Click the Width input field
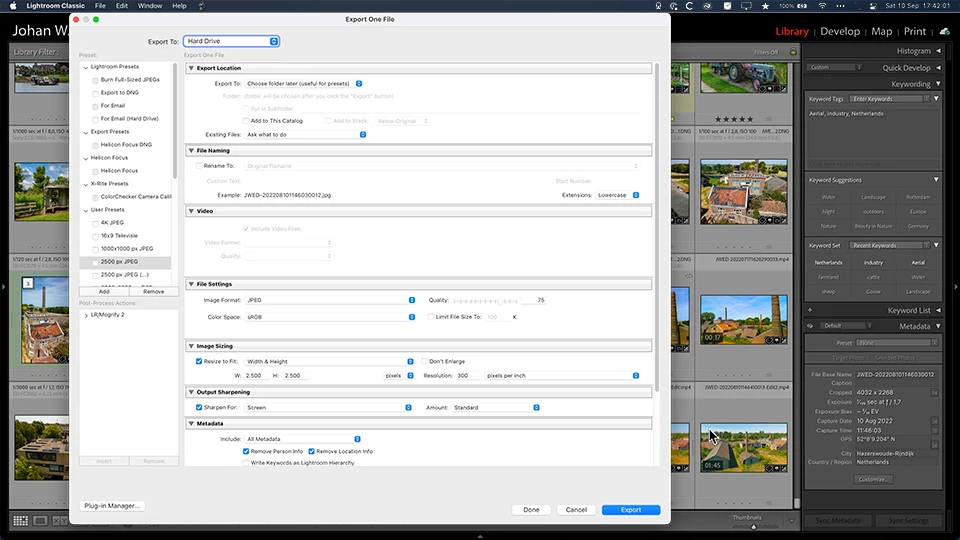Image resolution: width=960 pixels, height=540 pixels. (257, 375)
